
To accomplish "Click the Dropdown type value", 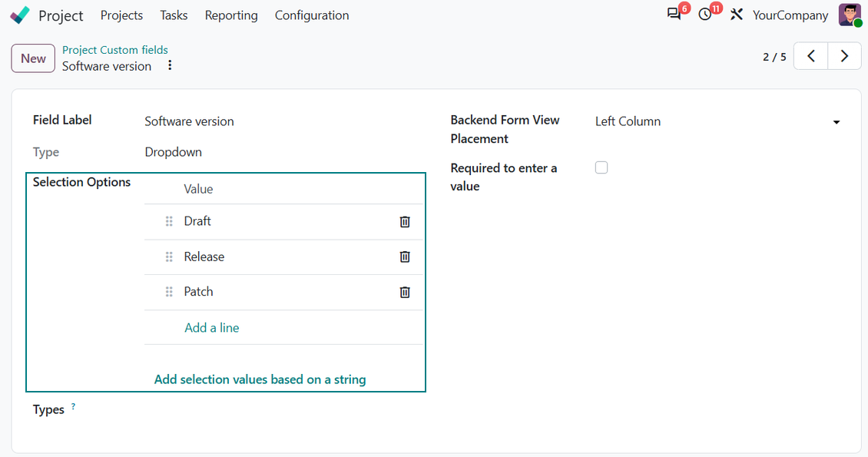I will coord(174,152).
